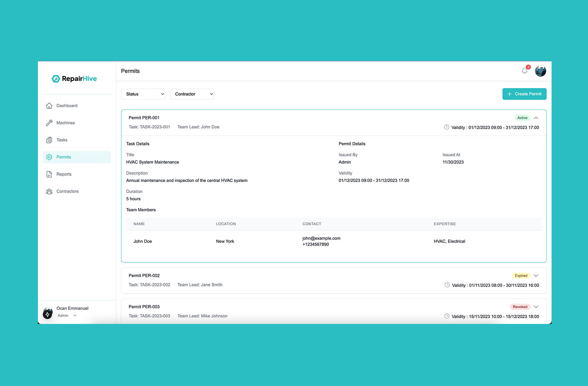Click the Create Permit button
The width and height of the screenshot is (588, 386).
[524, 94]
